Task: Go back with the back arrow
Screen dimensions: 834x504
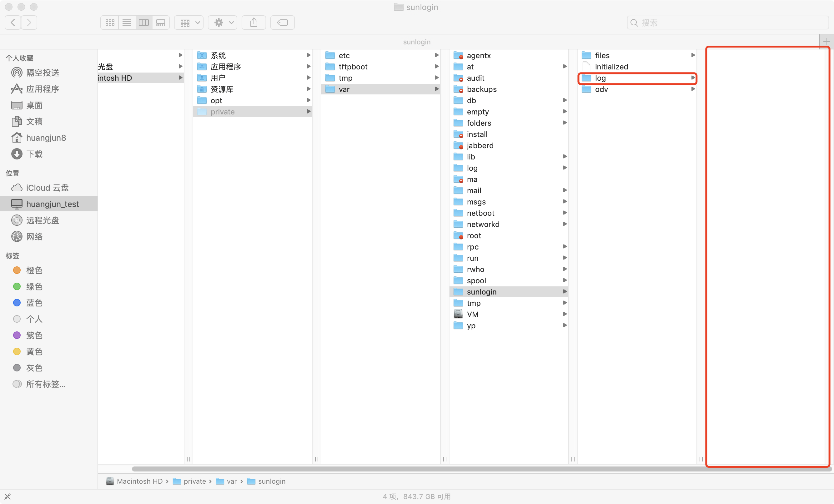Action: tap(13, 23)
